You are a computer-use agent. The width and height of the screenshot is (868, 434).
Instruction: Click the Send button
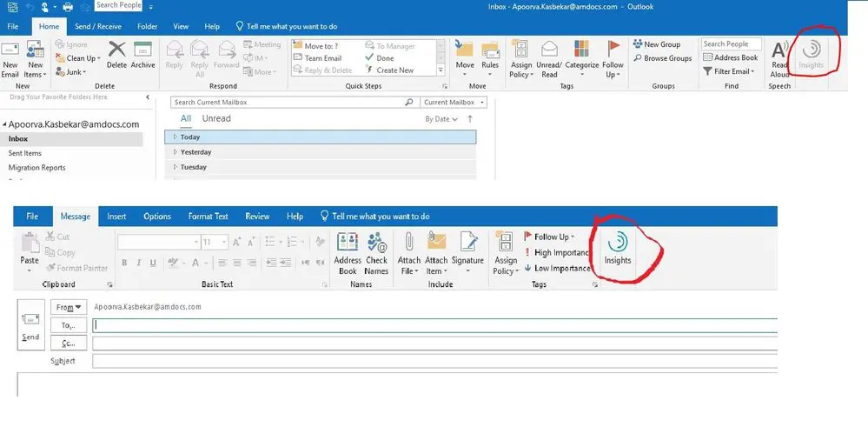[x=30, y=324]
